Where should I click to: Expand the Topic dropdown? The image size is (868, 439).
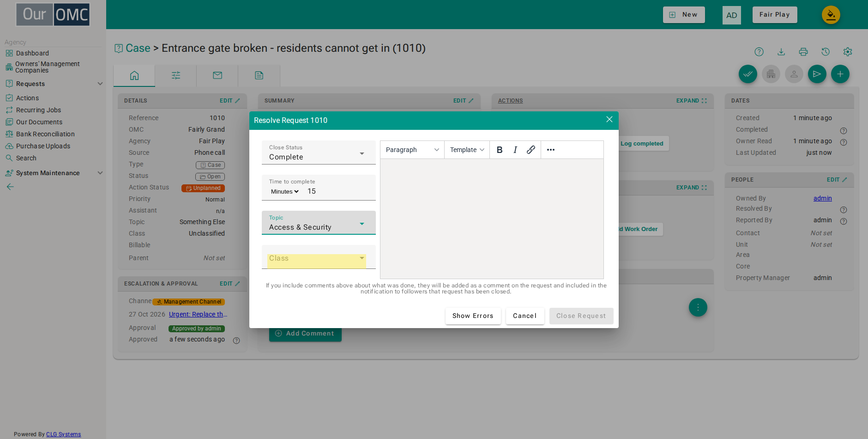(x=319, y=223)
